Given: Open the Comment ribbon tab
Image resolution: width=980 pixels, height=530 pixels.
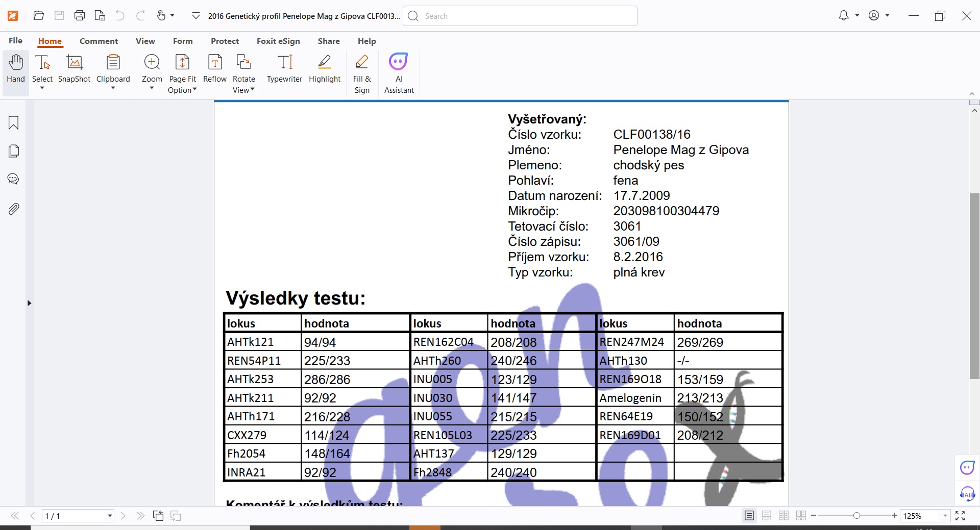Looking at the screenshot, I should 99,41.
